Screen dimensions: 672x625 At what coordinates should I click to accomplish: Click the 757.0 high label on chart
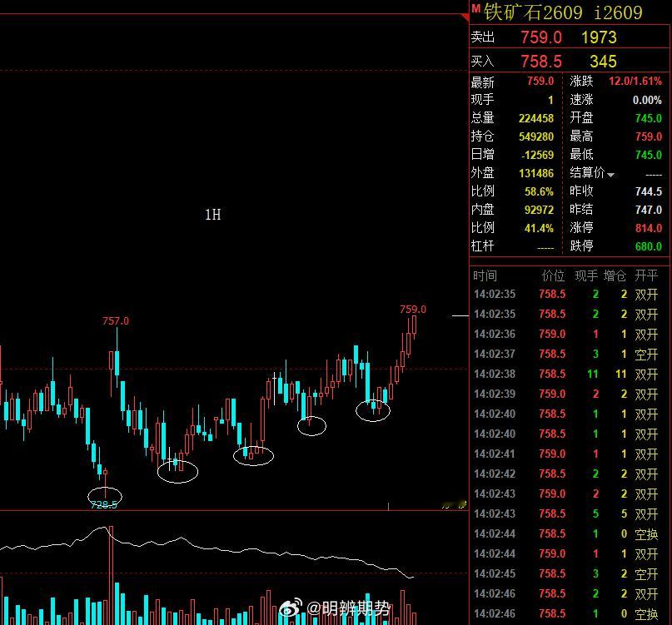coord(115,321)
